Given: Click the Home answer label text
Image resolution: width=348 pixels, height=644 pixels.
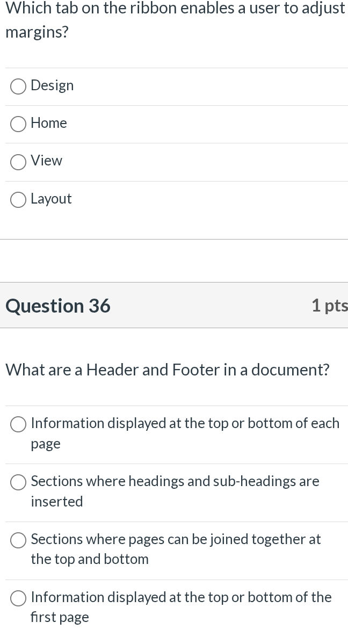Looking at the screenshot, I should pyautogui.click(x=49, y=123).
